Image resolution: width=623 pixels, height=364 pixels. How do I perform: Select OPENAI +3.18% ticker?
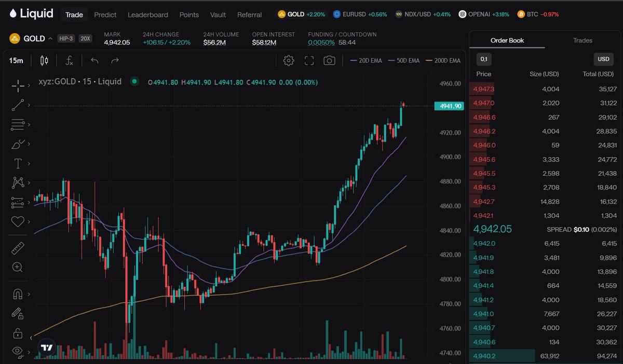pos(484,15)
